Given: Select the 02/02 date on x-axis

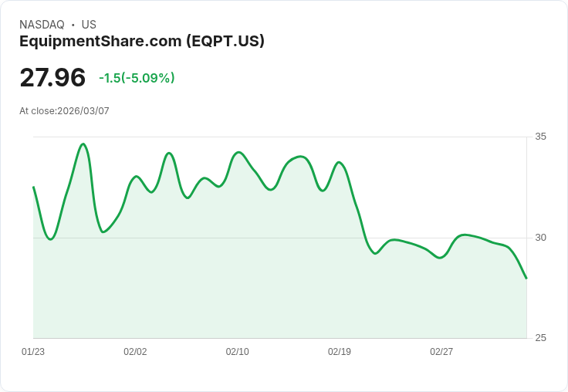Looking at the screenshot, I should tap(135, 352).
